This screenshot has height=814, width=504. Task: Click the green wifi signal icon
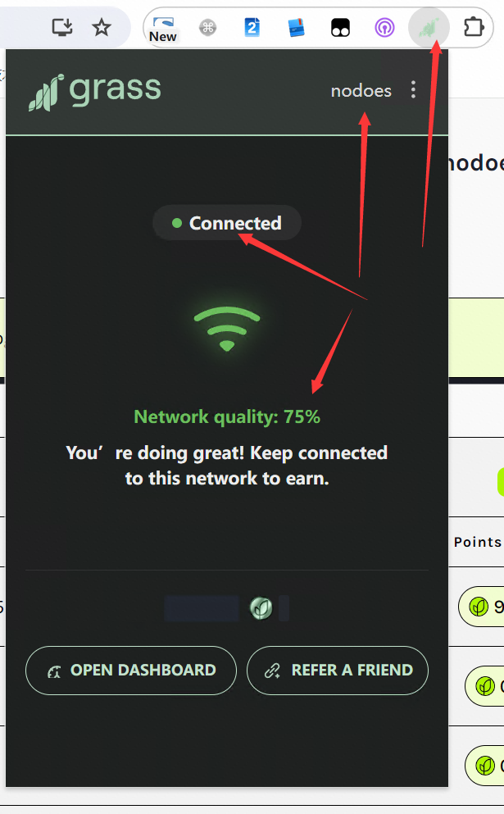(227, 330)
